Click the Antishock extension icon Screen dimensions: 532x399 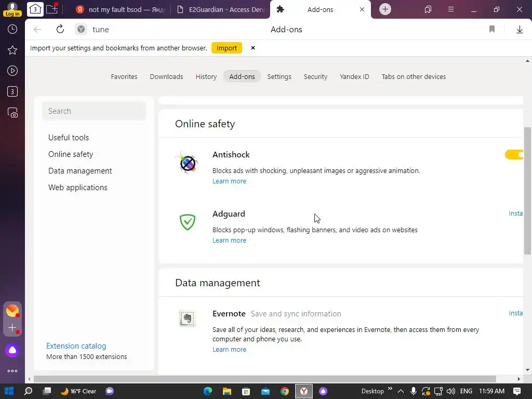(x=187, y=163)
